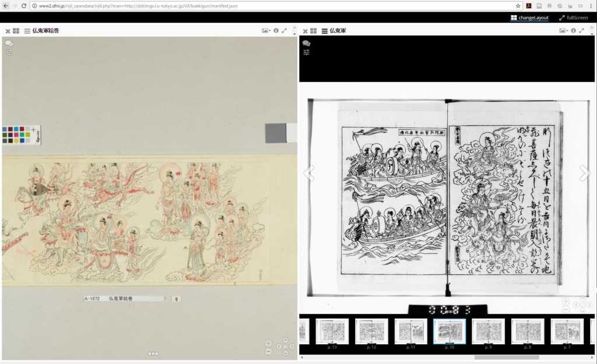Select thumbnail p. 7
Viewport: 597px width, 364px height.
click(x=567, y=331)
